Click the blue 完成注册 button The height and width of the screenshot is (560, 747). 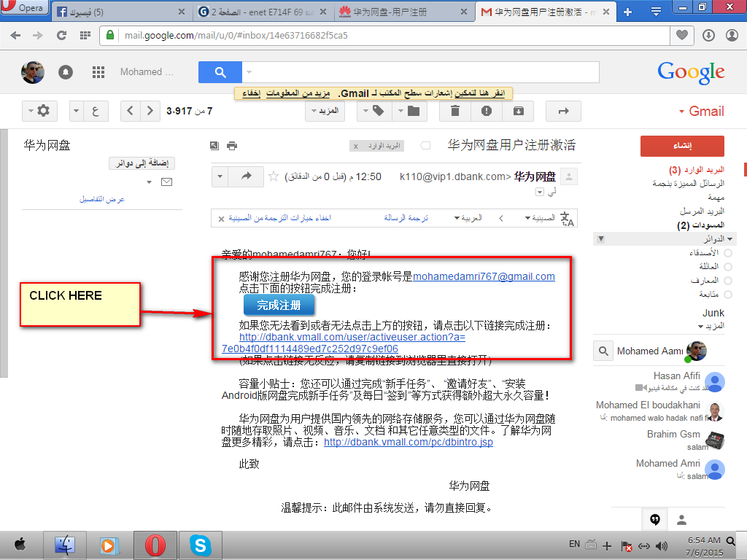coord(279,306)
